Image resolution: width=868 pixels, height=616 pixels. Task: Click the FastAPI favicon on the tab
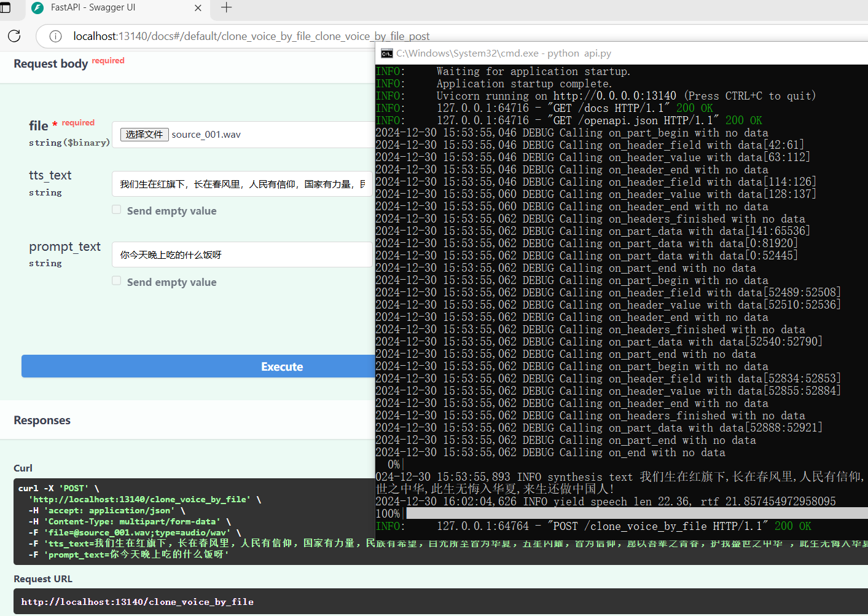(x=37, y=8)
